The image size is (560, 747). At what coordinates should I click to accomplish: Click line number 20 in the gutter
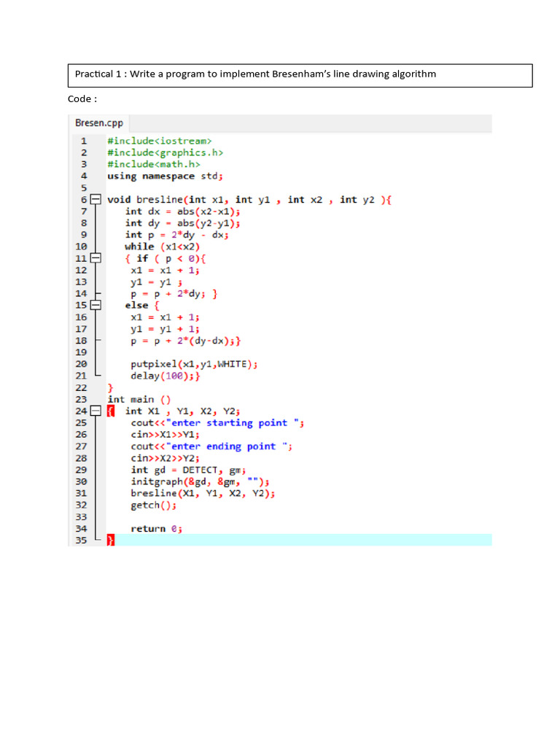[x=81, y=364]
